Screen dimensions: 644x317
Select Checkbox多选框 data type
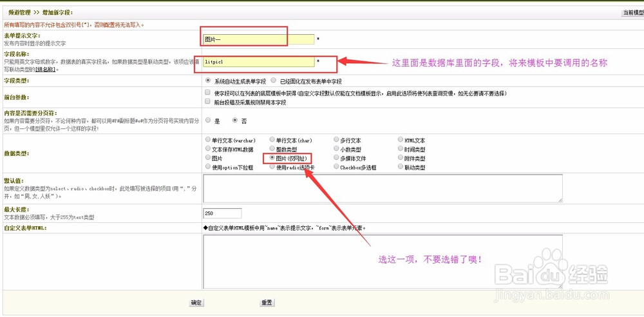pos(336,167)
